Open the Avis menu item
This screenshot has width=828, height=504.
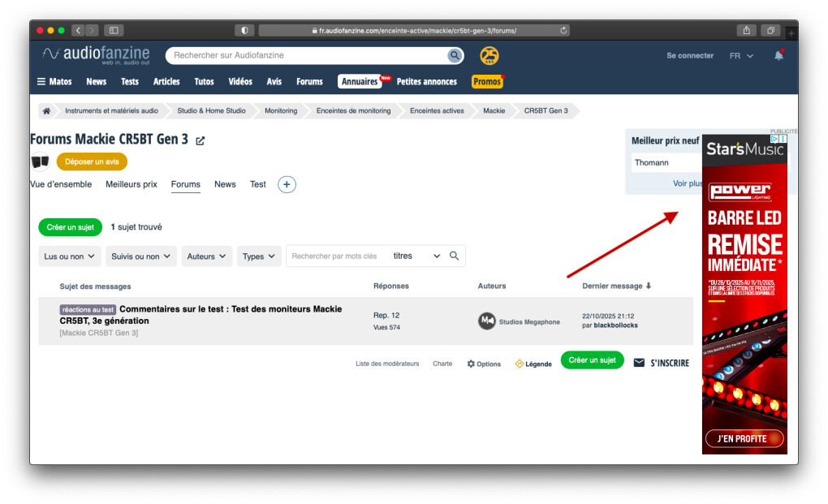[274, 81]
